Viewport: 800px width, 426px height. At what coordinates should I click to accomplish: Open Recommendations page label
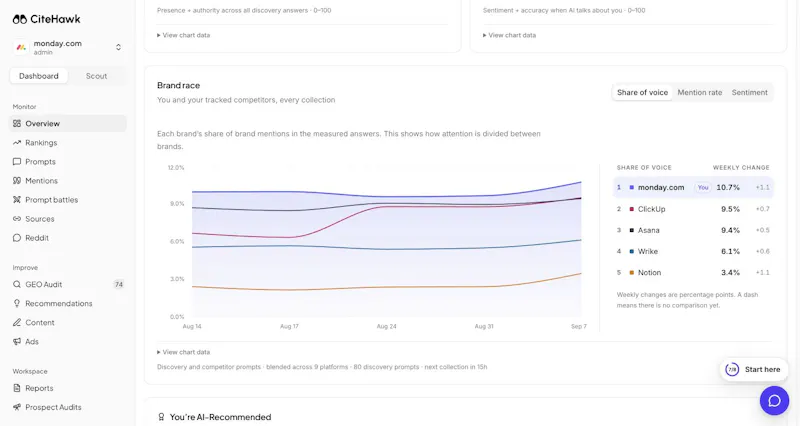coord(59,304)
